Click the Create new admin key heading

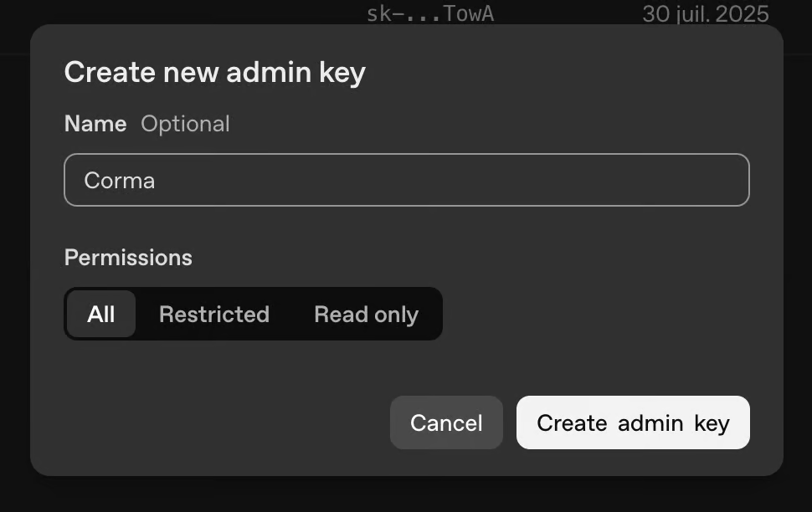pos(214,73)
